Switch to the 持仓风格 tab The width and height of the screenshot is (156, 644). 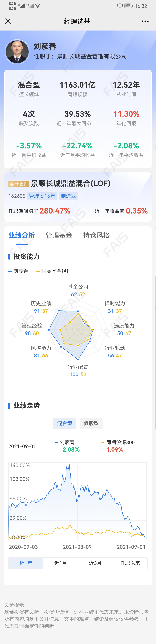tap(96, 235)
